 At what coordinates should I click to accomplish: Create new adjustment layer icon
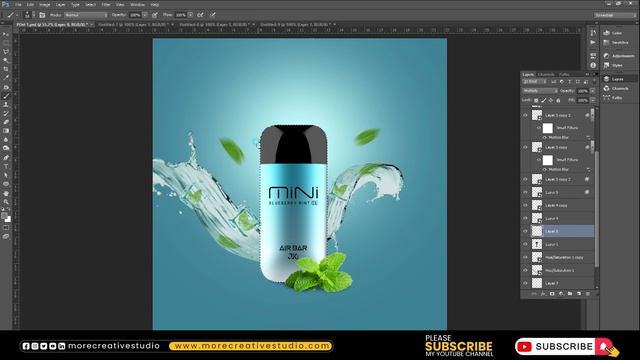[x=561, y=293]
